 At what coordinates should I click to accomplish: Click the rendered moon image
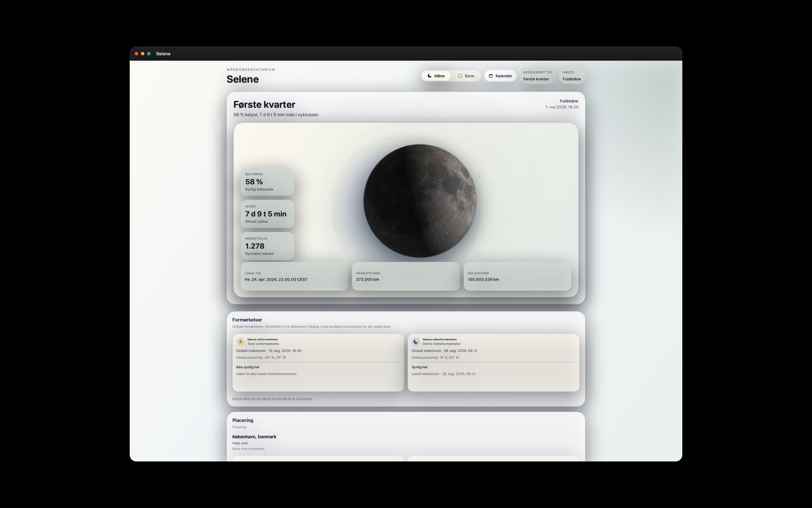coord(420,201)
